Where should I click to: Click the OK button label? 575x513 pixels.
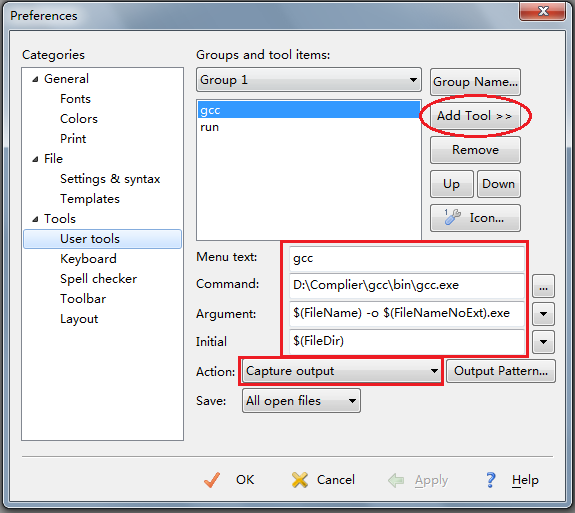tap(245, 480)
